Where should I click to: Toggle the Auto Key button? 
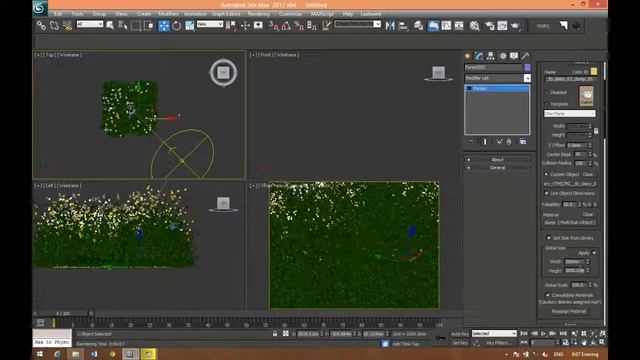tap(460, 334)
